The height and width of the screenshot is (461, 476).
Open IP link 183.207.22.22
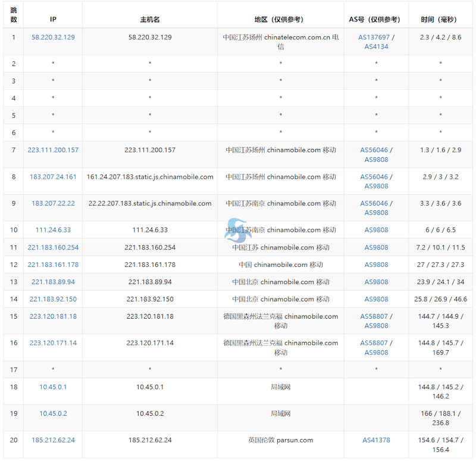(x=53, y=203)
